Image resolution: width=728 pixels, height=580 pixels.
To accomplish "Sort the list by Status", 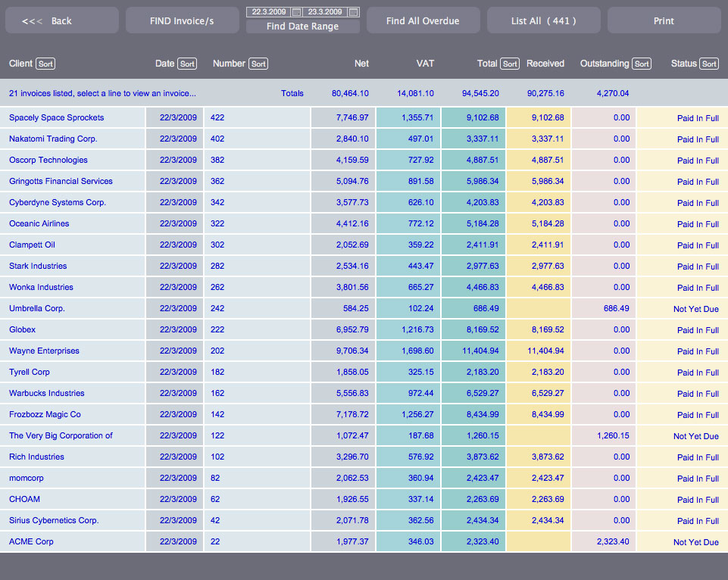I will (x=709, y=64).
